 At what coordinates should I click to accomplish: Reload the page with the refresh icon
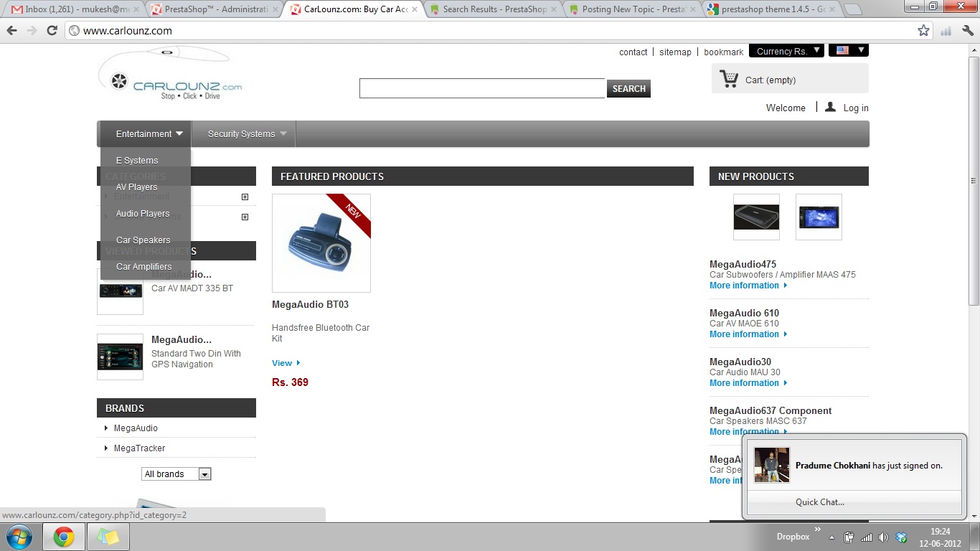tap(52, 31)
